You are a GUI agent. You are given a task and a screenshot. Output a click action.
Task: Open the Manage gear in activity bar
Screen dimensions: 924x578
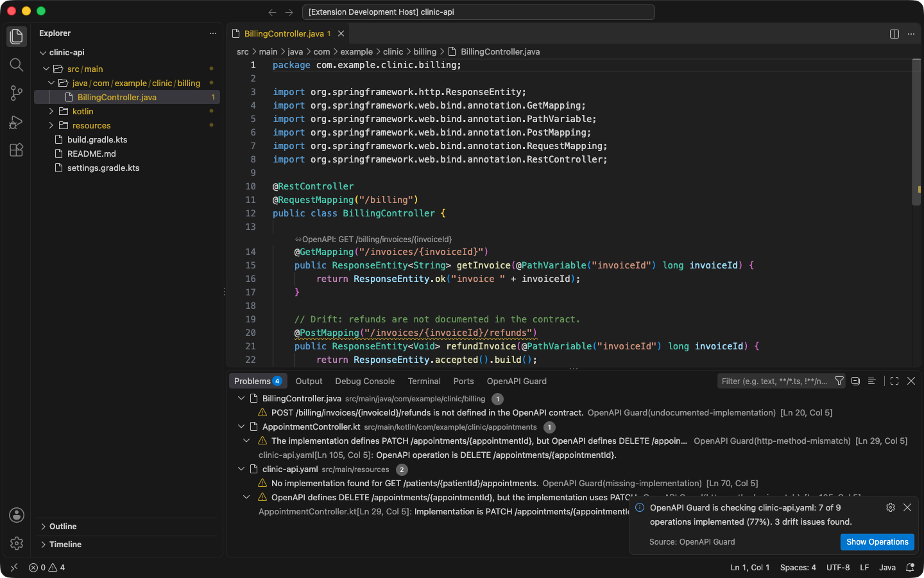click(x=17, y=543)
